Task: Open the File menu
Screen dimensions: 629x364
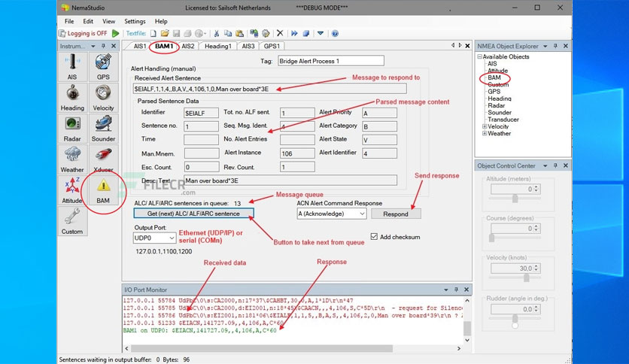Action: click(69, 21)
